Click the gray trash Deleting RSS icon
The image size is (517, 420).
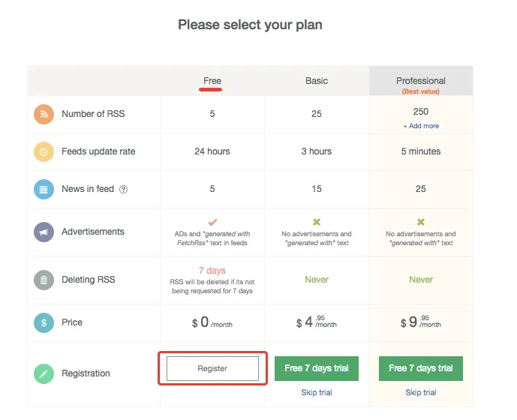tap(44, 280)
